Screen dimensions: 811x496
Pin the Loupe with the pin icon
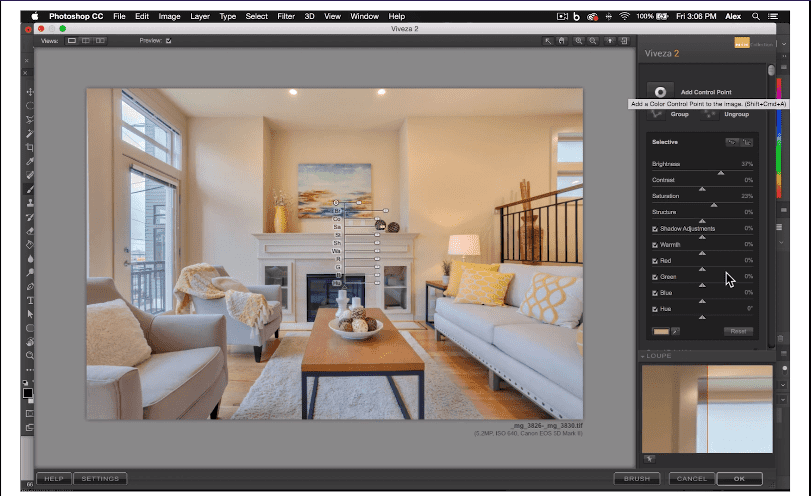[x=649, y=458]
